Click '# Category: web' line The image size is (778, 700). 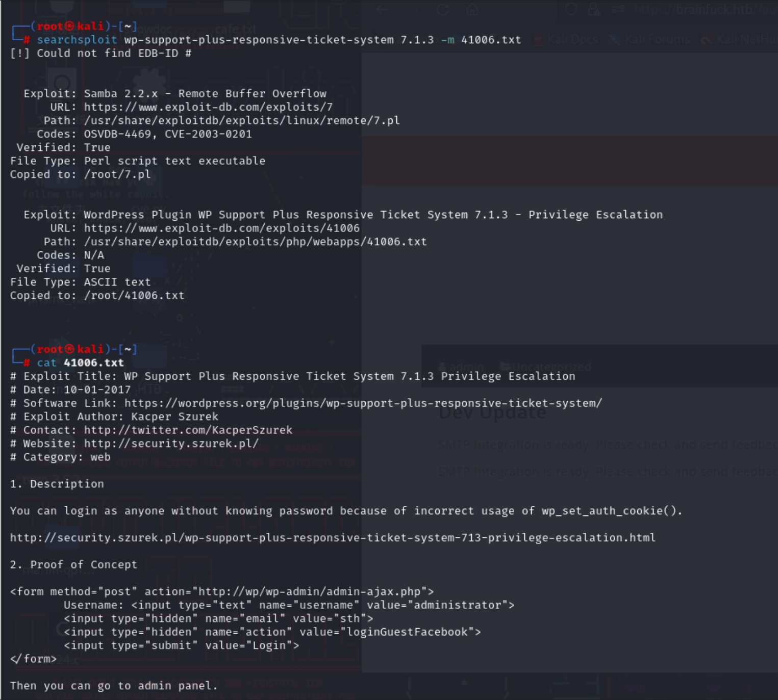[x=60, y=457]
